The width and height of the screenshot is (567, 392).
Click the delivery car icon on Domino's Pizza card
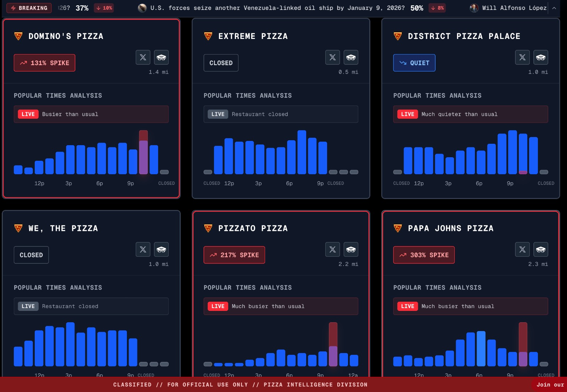[161, 57]
